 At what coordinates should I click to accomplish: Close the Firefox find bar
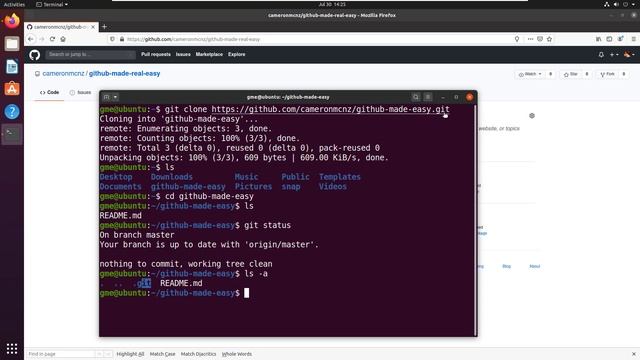coord(633,354)
